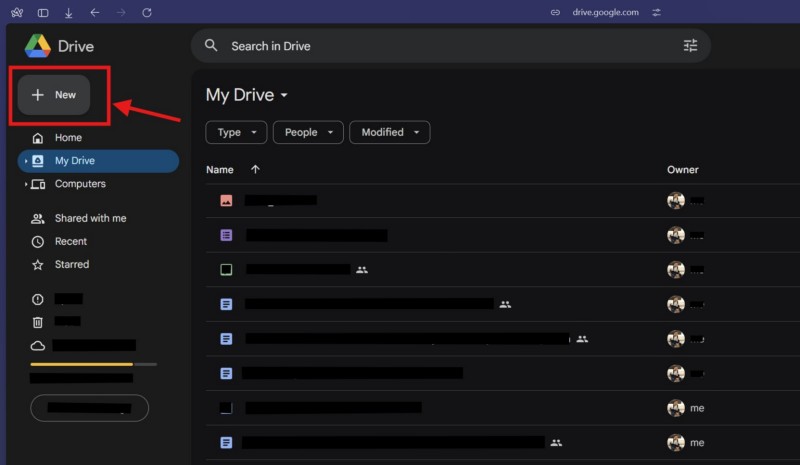Toggle the browser sidebar panel icon

click(x=43, y=12)
